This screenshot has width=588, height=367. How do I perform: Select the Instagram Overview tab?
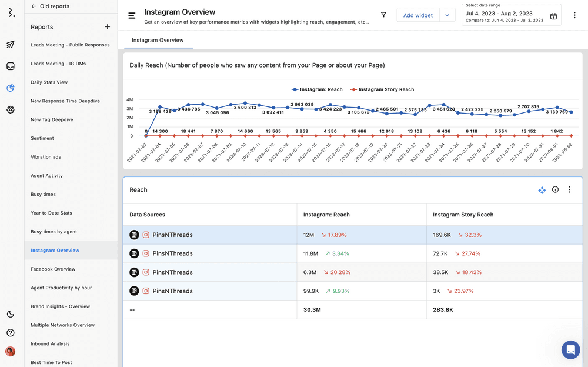pyautogui.click(x=158, y=41)
